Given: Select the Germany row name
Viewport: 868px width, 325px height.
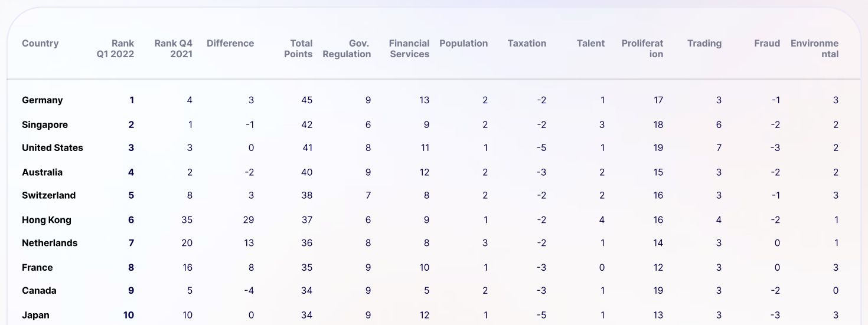Looking at the screenshot, I should (43, 100).
